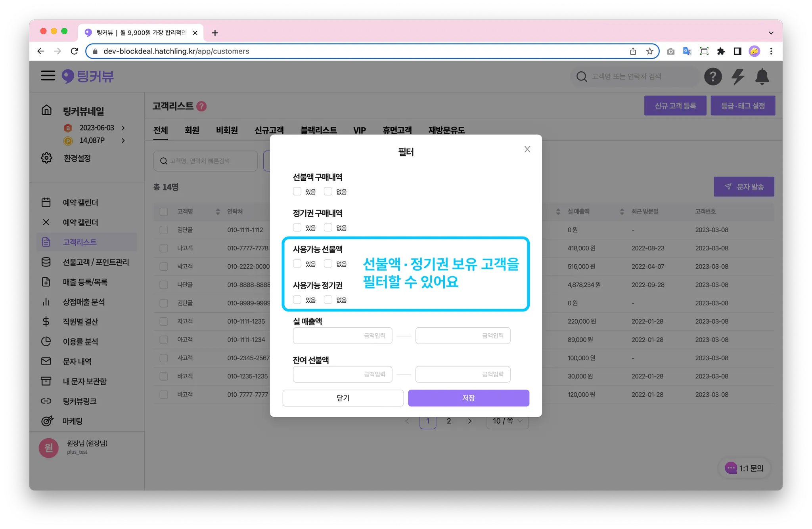The height and width of the screenshot is (529, 812).
Task: Close the 필터 dialog with X
Action: (x=527, y=149)
